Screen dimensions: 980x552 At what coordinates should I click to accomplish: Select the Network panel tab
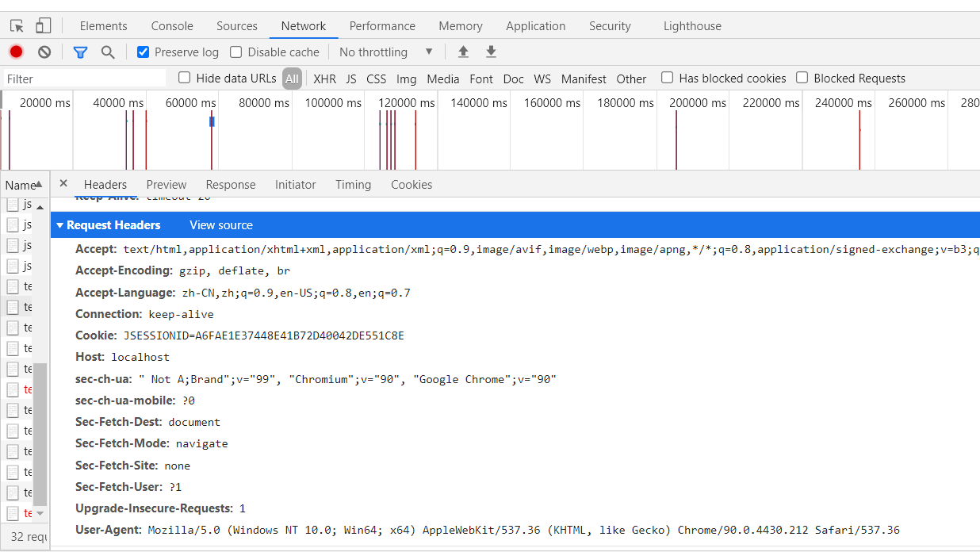[304, 26]
